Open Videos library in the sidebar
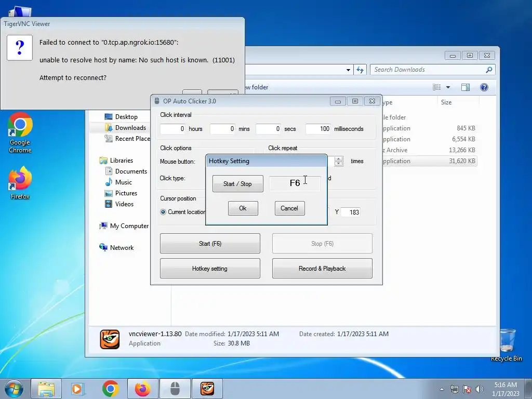This screenshot has height=399, width=532. pyautogui.click(x=119, y=204)
